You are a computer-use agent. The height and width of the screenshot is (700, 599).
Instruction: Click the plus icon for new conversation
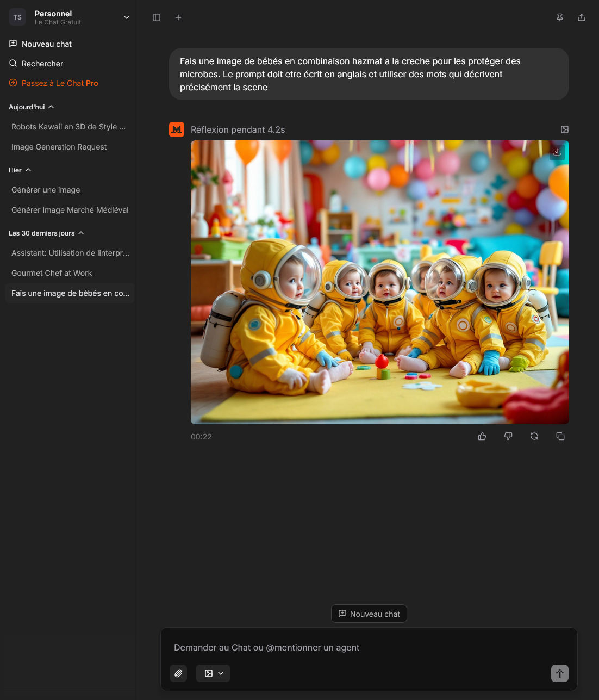pyautogui.click(x=178, y=17)
